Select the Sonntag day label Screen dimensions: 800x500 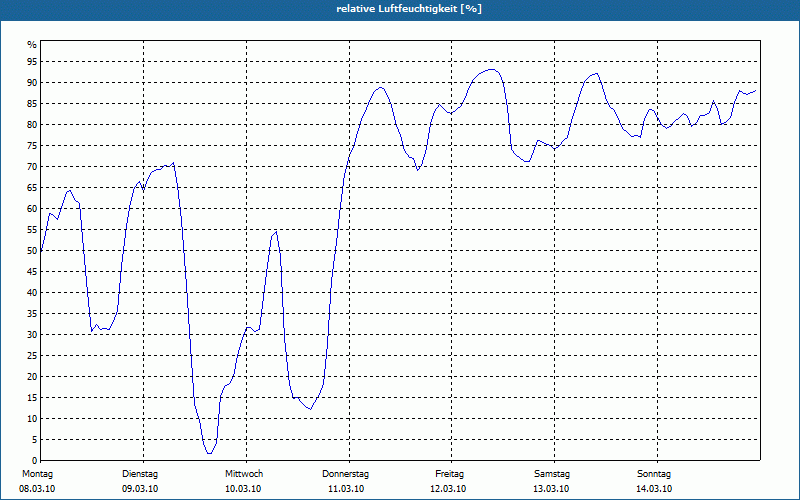pyautogui.click(x=654, y=474)
